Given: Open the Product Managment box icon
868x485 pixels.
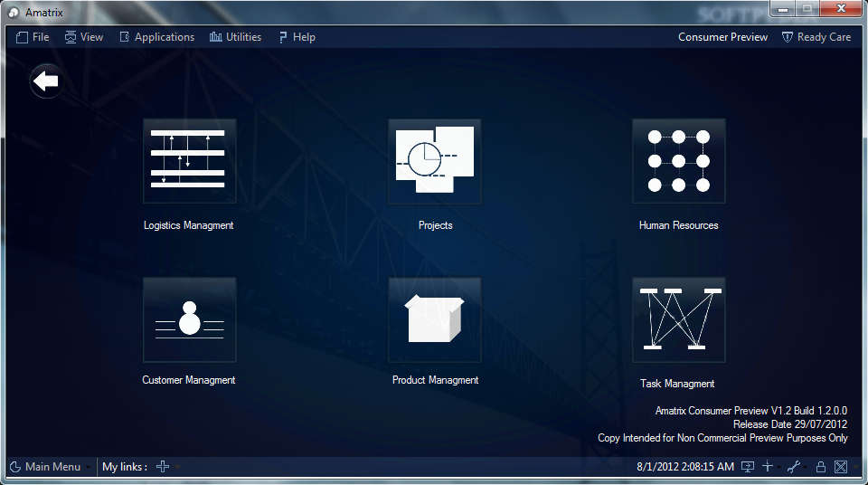Looking at the screenshot, I should click(x=434, y=319).
